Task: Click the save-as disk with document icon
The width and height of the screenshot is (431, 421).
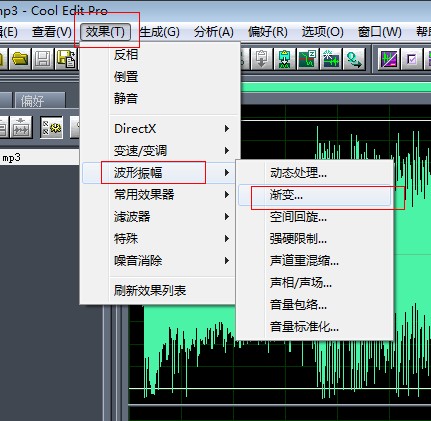Action: coord(66,59)
